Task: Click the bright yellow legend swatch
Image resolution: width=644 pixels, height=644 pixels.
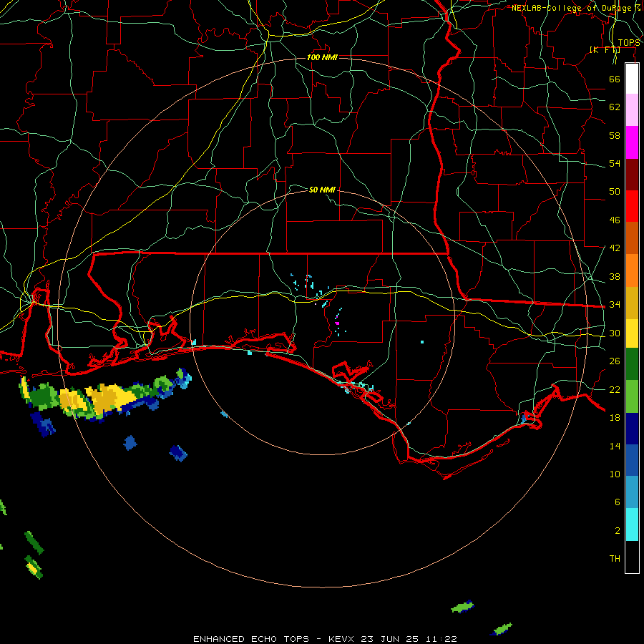Action: (x=632, y=333)
